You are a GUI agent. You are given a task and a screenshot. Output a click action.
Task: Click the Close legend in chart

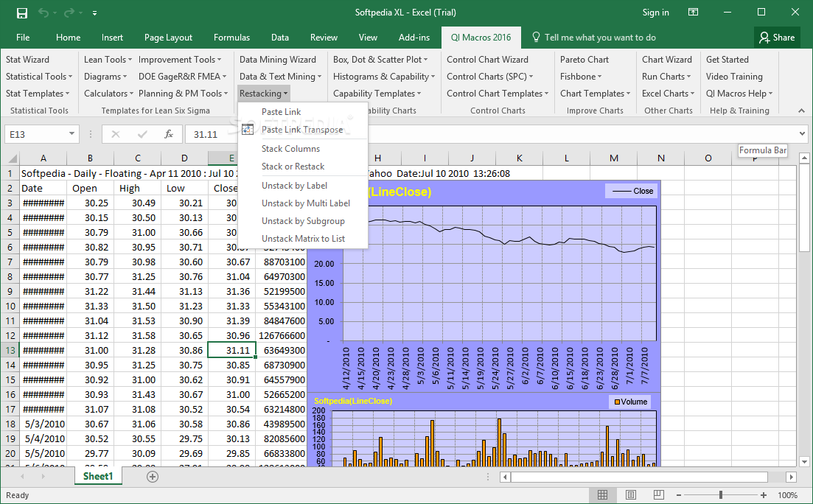(632, 191)
